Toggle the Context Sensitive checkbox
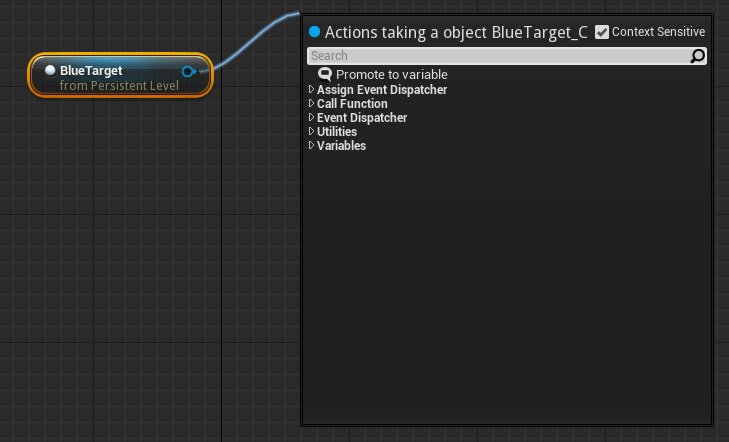The width and height of the screenshot is (729, 442). click(602, 32)
